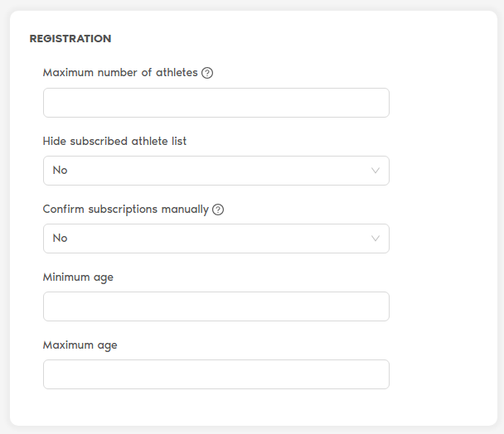Select the "No" value under Hide subscribed athlete list
The image size is (504, 434).
pos(61,171)
